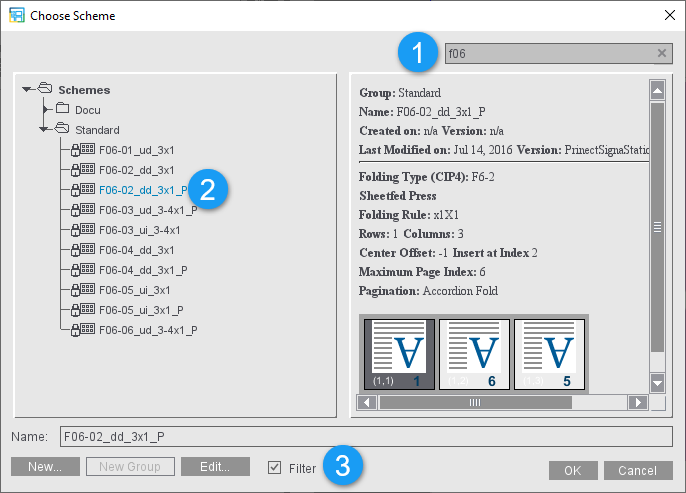Click the lock icon beside F06-01_ud_3x1
The height and width of the screenshot is (493, 686).
pos(74,150)
